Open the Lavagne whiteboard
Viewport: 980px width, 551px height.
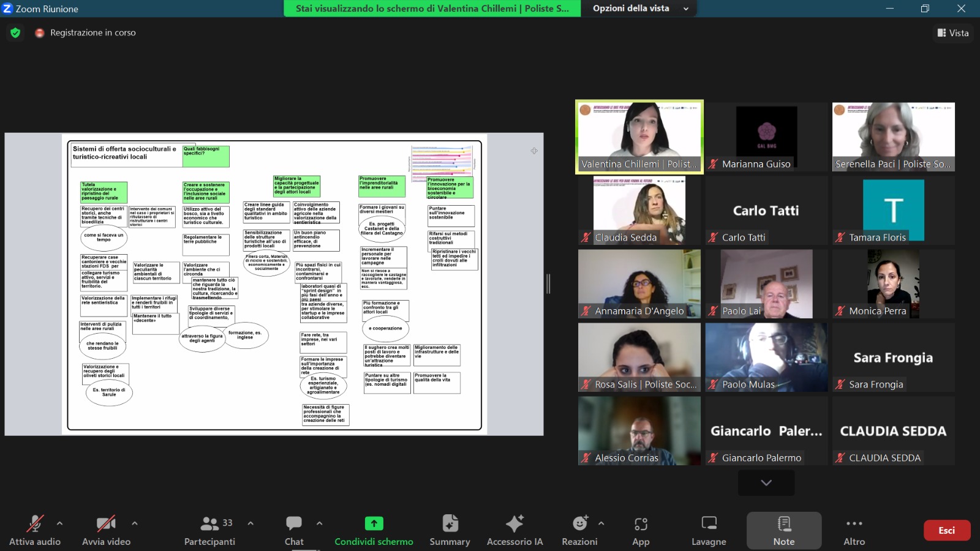[x=709, y=530]
